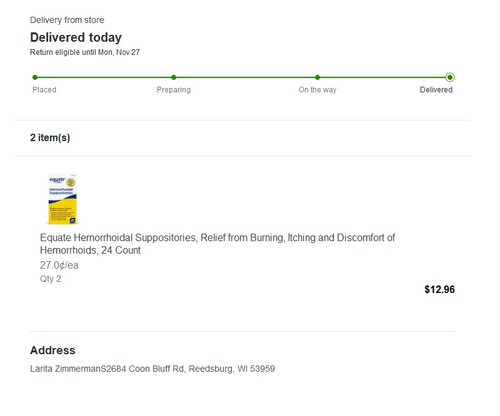The width and height of the screenshot is (500, 416).
Task: Select the On the way stage label
Action: pyautogui.click(x=317, y=90)
